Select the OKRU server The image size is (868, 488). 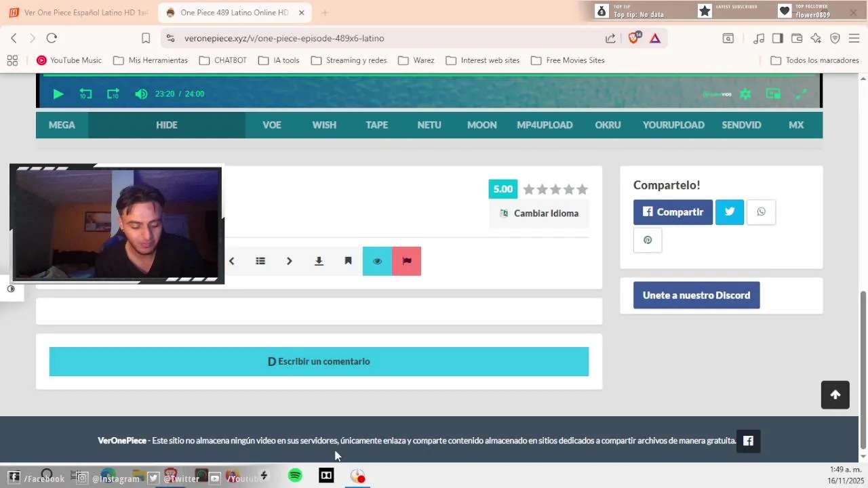608,125
